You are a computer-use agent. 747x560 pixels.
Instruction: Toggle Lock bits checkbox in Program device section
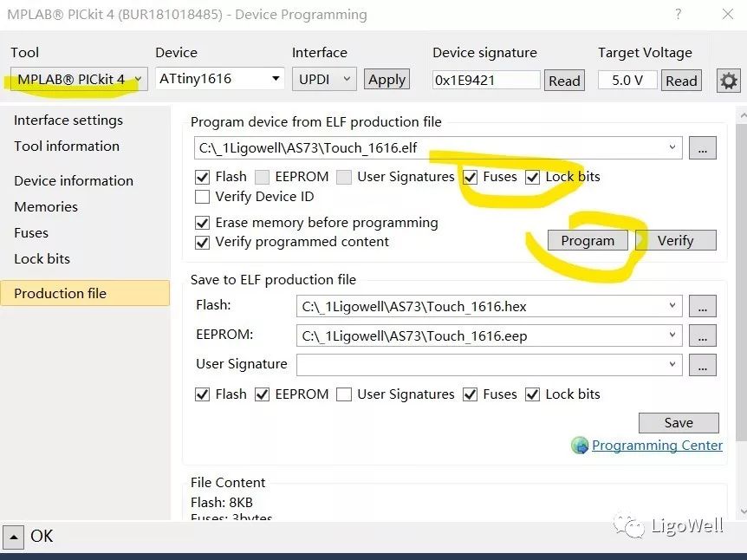(533, 178)
